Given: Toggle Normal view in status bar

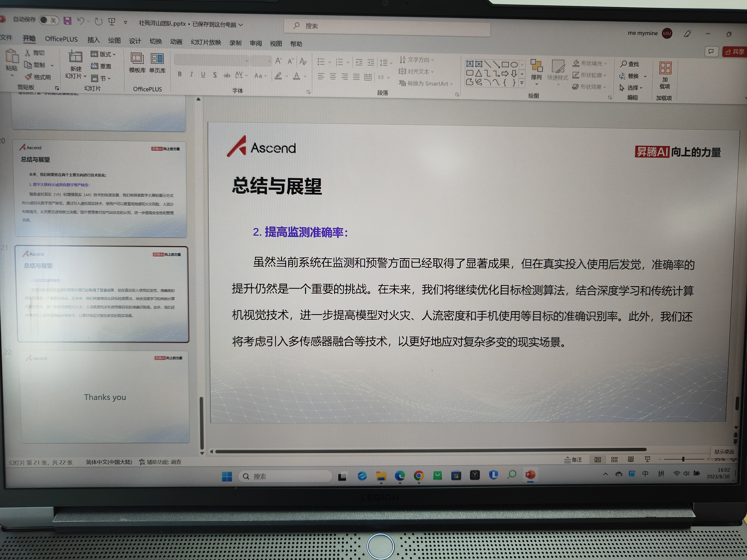Looking at the screenshot, I should click(597, 459).
